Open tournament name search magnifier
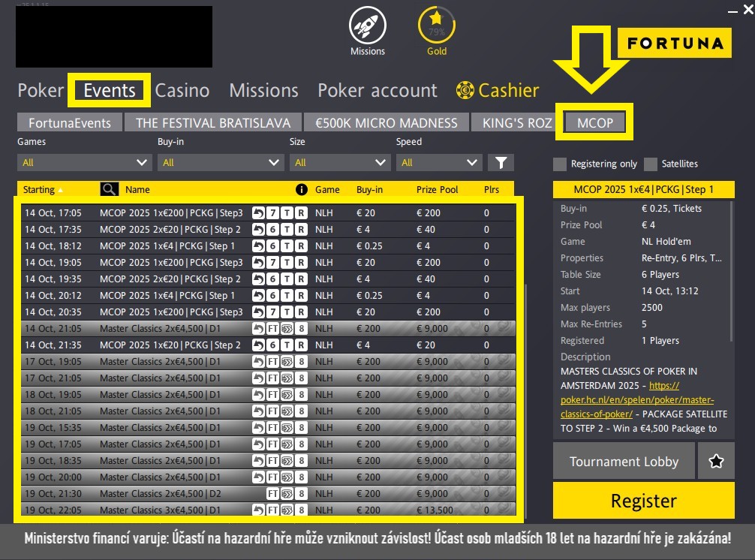 point(110,189)
